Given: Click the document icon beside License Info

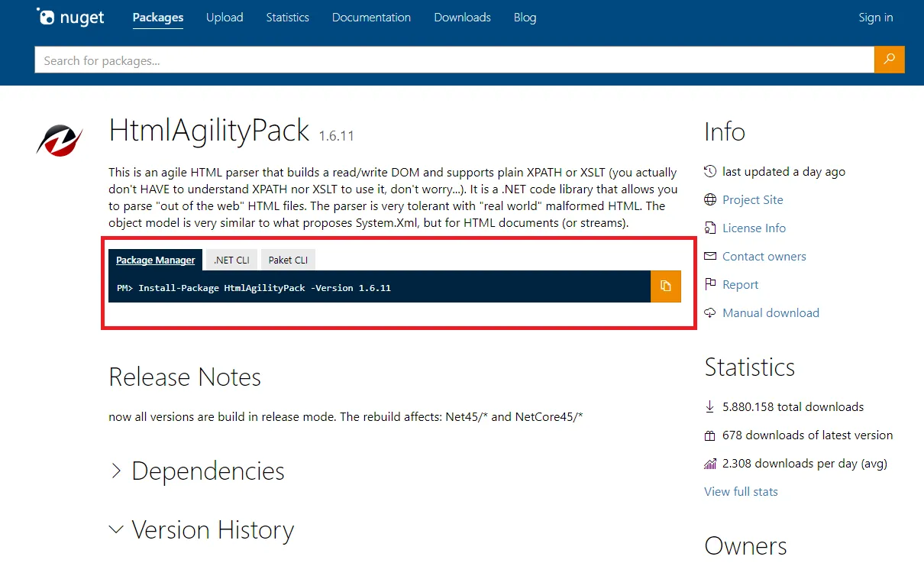Looking at the screenshot, I should coord(710,228).
